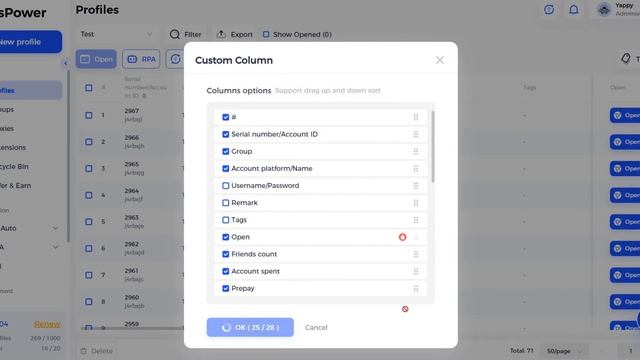Select the Recycle Bin sidebar item
This screenshot has height=360, width=640.
coord(15,167)
